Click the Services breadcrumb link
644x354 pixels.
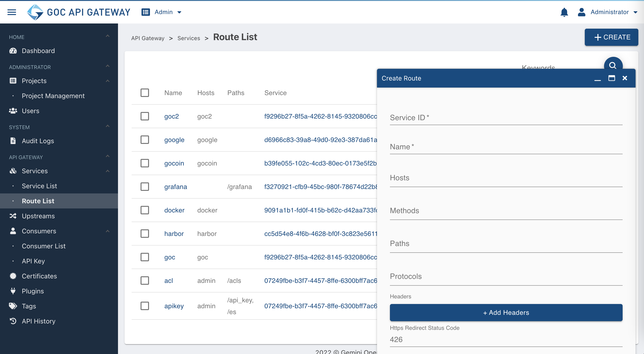click(189, 38)
